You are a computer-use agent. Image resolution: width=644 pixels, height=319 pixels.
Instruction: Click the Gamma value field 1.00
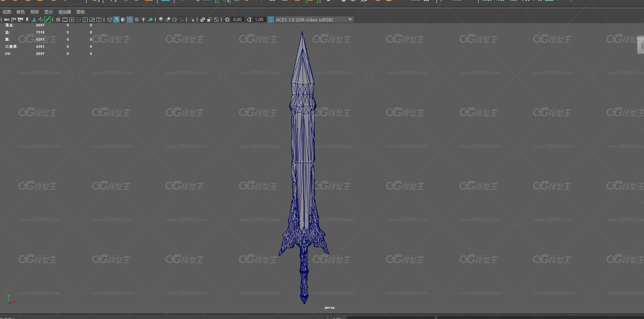pos(259,20)
